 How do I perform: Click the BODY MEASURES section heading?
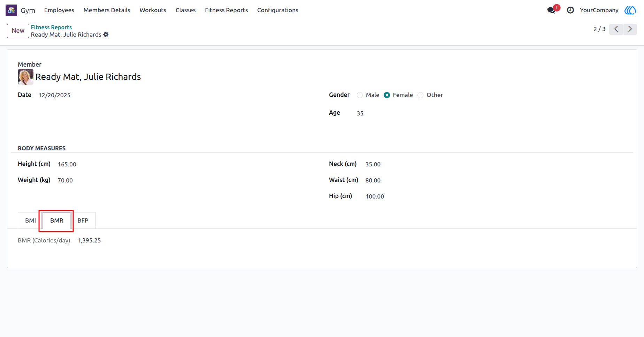[42, 148]
